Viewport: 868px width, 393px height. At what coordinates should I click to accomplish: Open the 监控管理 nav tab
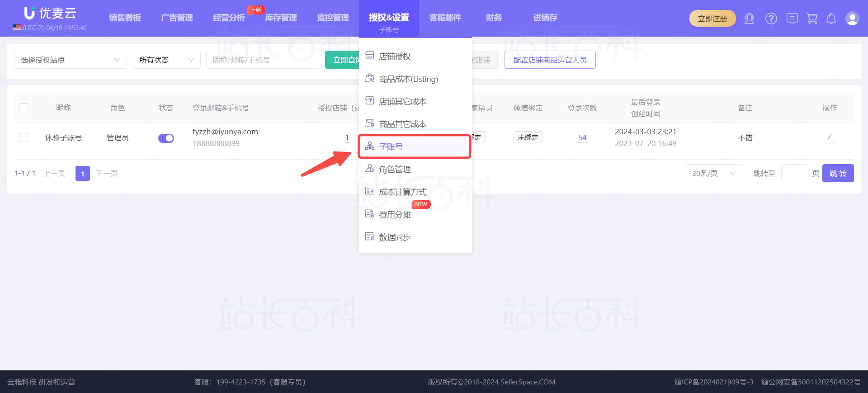point(333,18)
